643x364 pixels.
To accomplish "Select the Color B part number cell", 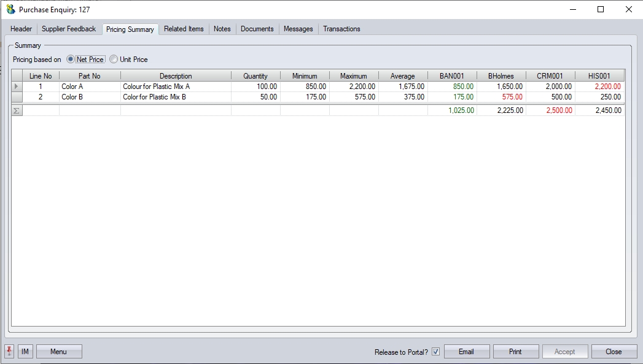I will [90, 97].
